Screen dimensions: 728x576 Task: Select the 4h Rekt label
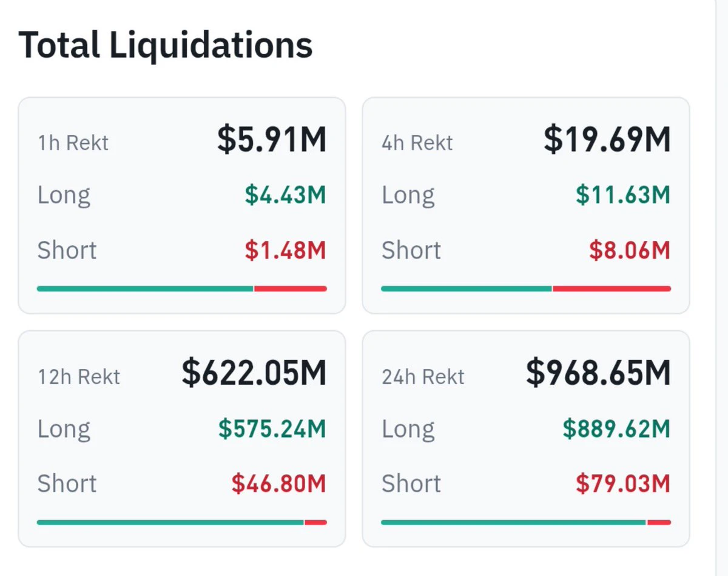pyautogui.click(x=417, y=143)
